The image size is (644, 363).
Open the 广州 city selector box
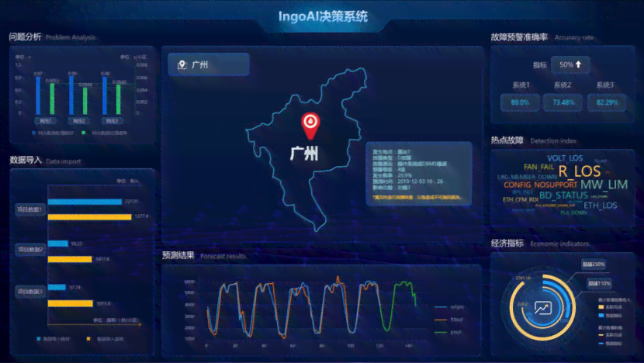(x=209, y=64)
